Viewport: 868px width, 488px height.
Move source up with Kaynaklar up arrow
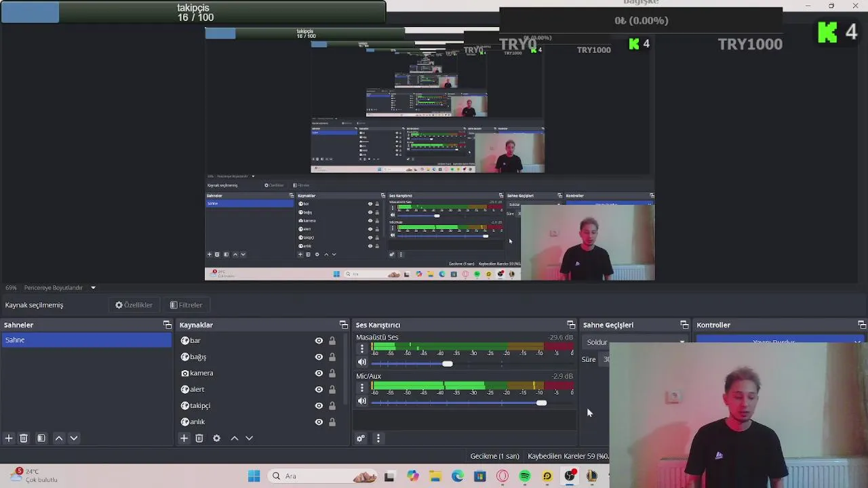pos(235,439)
